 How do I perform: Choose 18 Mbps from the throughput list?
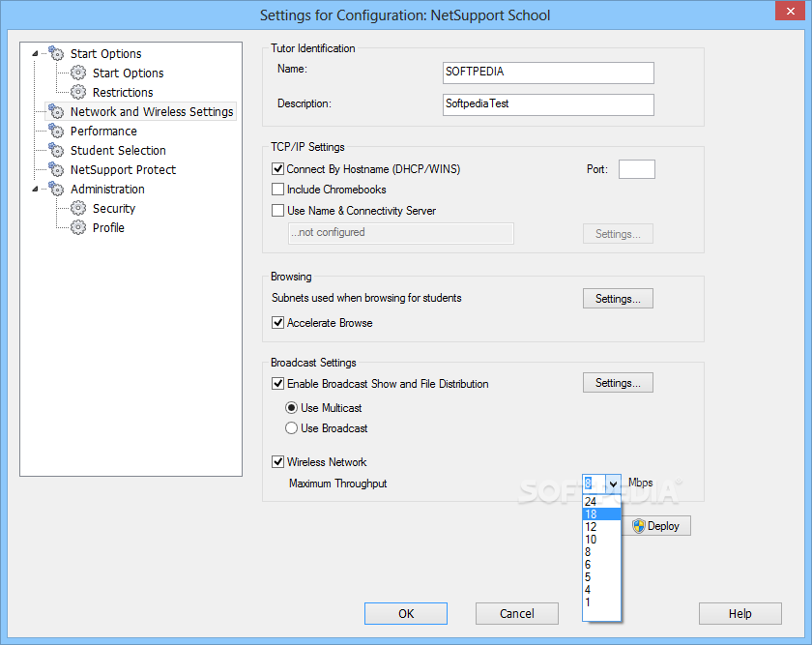[x=601, y=513]
